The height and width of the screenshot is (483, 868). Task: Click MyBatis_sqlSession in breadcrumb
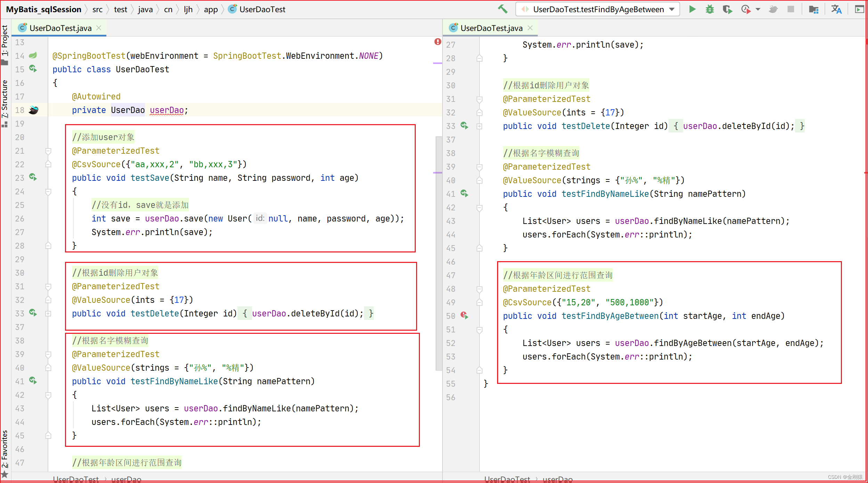point(43,9)
